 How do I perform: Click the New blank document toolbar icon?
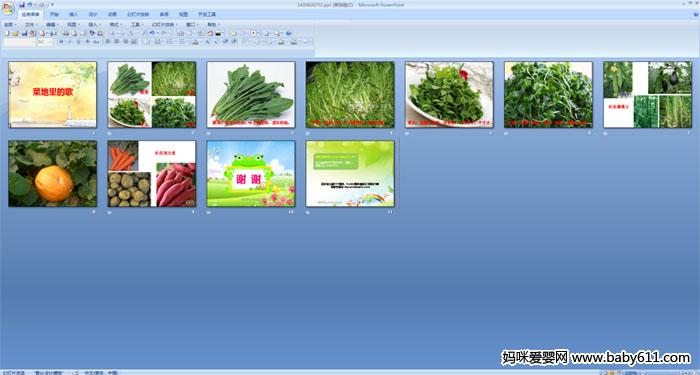[7, 33]
